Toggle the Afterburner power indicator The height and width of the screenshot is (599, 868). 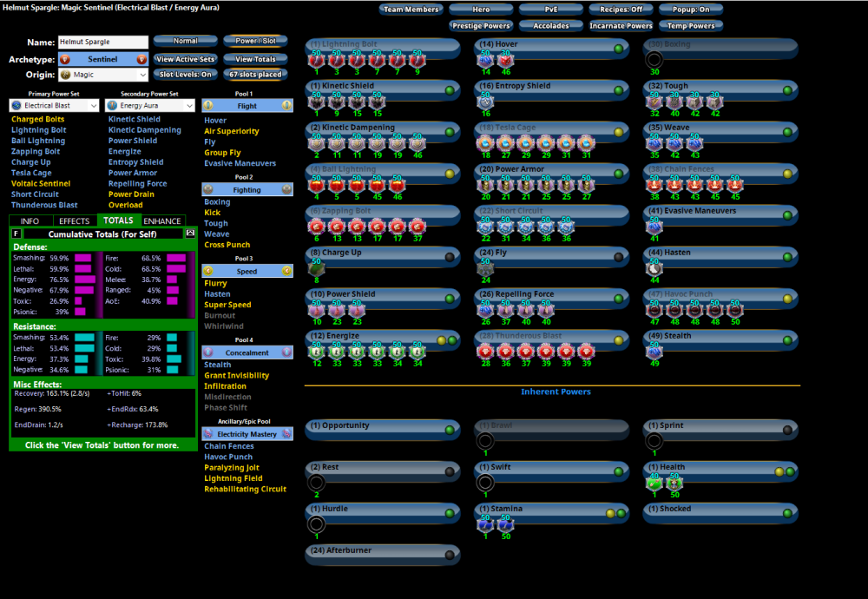pyautogui.click(x=449, y=555)
